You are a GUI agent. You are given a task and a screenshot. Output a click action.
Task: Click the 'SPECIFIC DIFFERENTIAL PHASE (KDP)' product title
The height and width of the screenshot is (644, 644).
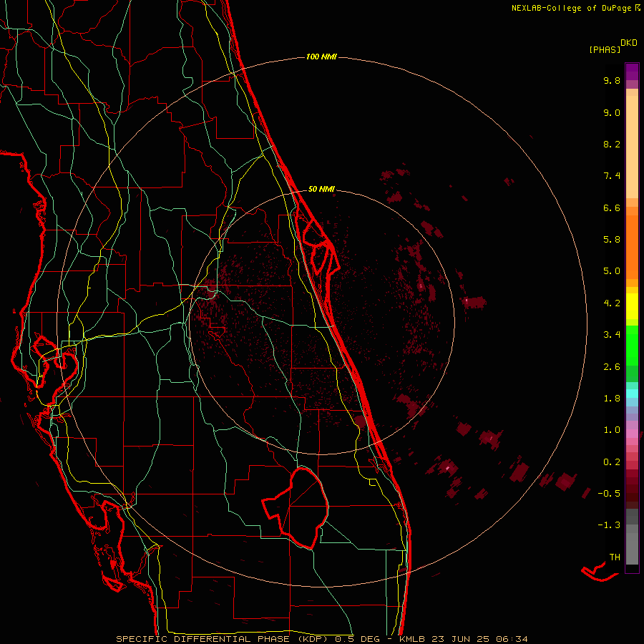pos(223,639)
